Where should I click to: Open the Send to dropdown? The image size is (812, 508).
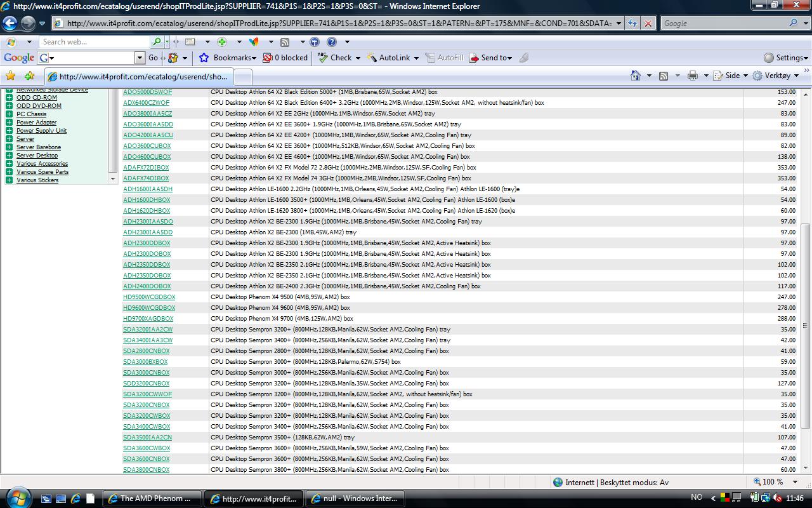[490, 58]
